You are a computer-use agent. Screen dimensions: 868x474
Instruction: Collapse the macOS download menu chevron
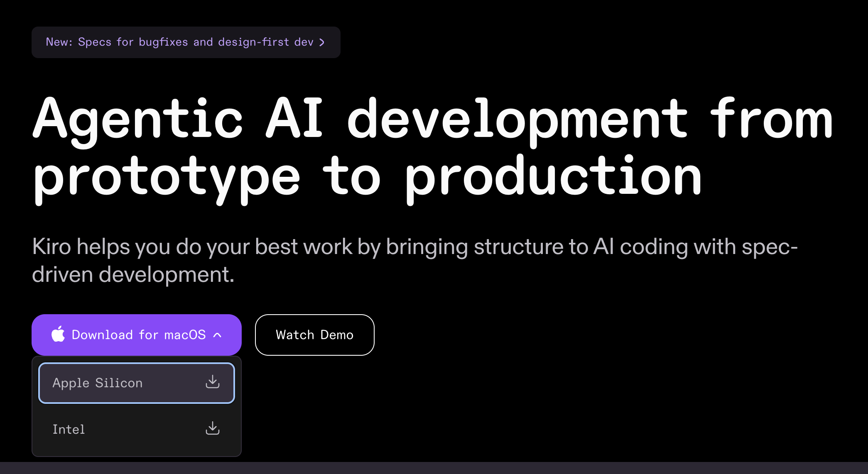218,335
